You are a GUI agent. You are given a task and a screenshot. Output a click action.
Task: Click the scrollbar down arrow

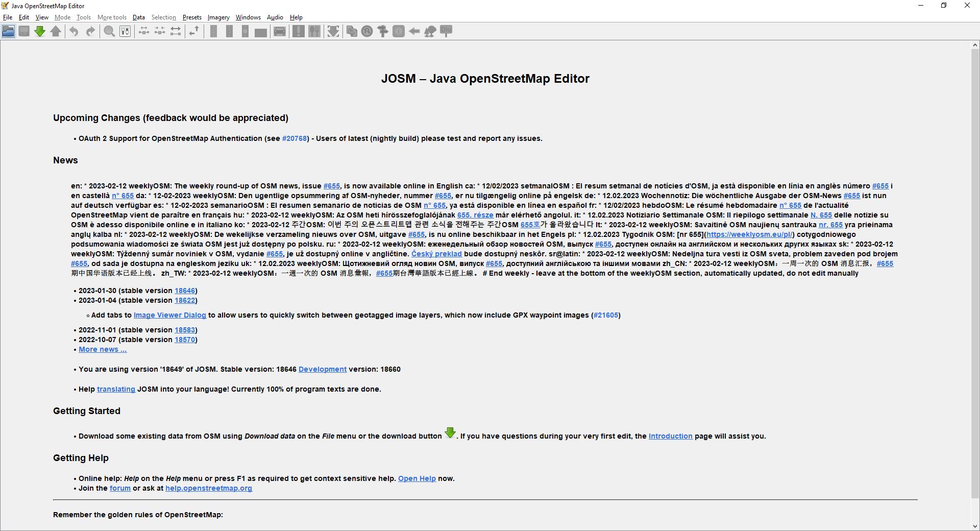(975, 526)
